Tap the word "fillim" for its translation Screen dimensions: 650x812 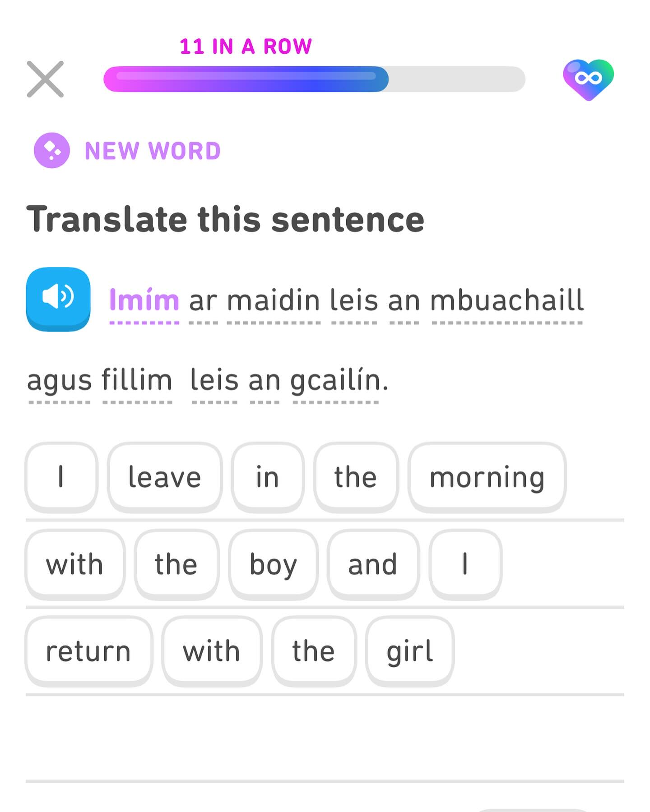click(x=137, y=380)
